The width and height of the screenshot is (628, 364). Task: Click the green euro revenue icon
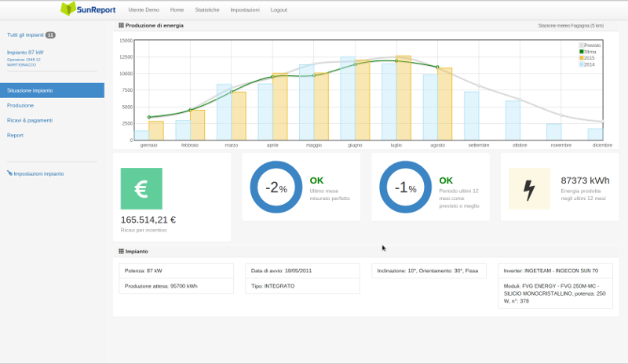pyautogui.click(x=141, y=188)
